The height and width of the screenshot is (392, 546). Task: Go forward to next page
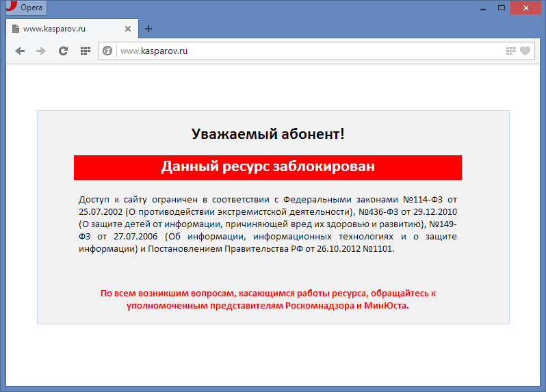41,51
